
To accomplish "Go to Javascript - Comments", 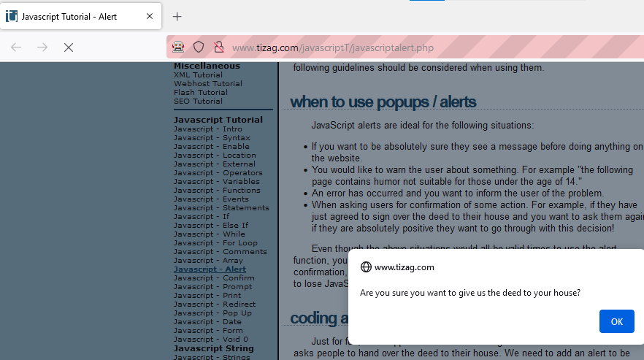I will [221, 251].
